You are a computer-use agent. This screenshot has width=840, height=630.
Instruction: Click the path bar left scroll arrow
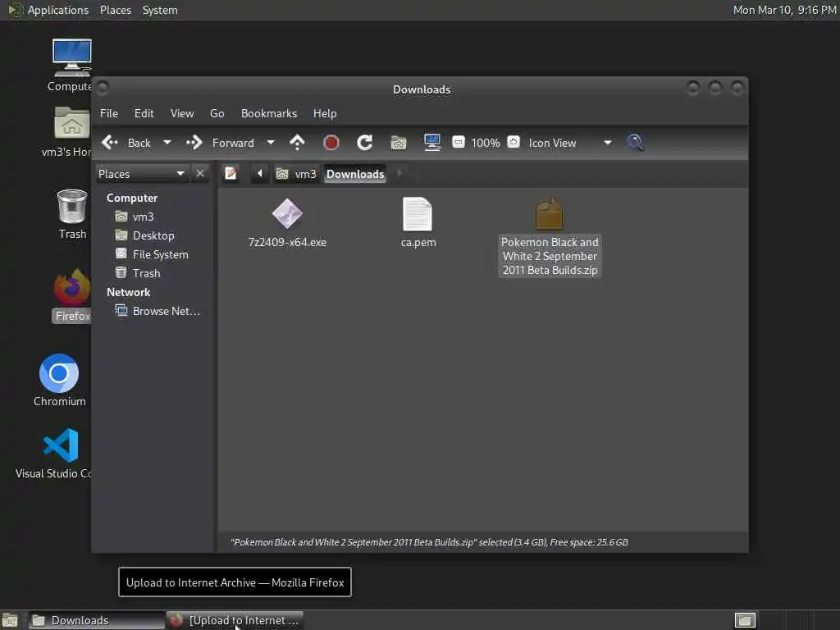click(260, 174)
